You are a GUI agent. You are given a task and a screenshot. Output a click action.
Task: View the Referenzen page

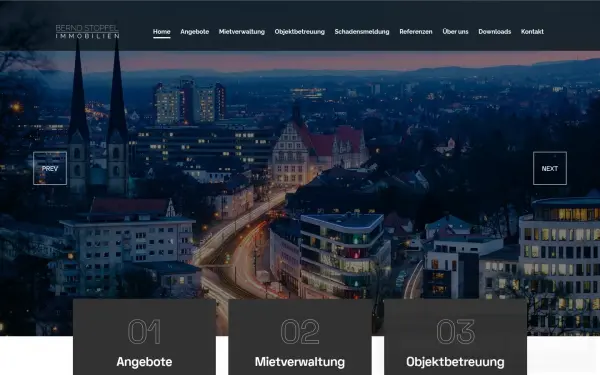[x=416, y=32]
